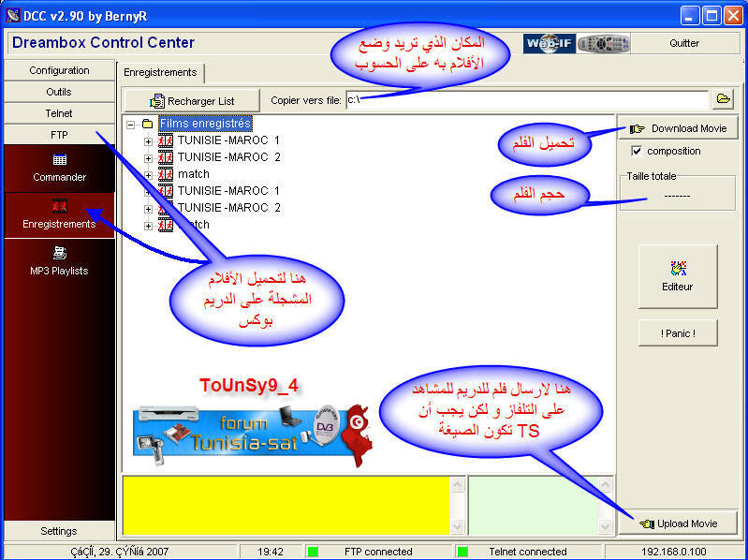Open the remote control icon
Image resolution: width=748 pixels, height=560 pixels.
604,43
